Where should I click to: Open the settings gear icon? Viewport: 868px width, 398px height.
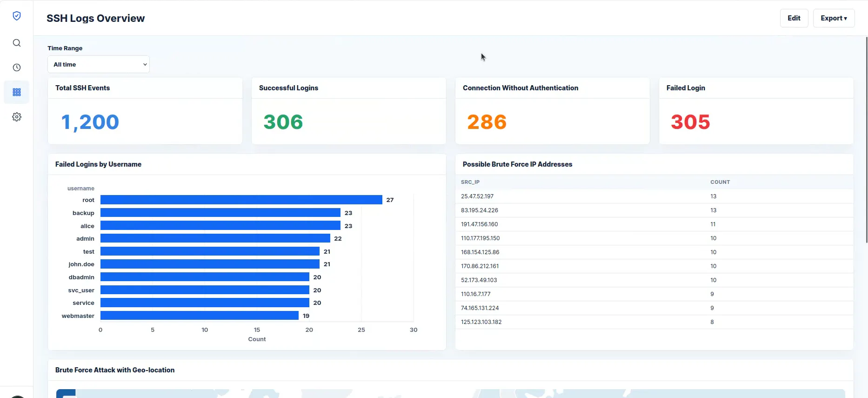click(x=17, y=117)
